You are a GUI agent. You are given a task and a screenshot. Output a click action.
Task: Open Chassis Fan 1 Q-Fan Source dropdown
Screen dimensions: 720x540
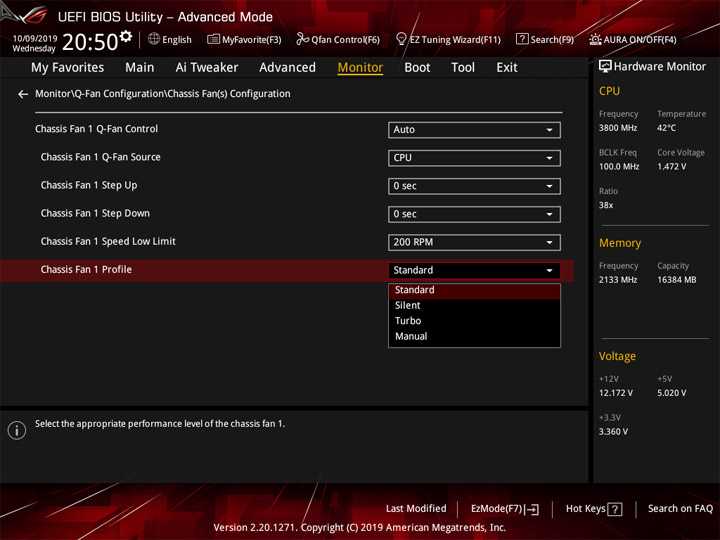click(x=474, y=158)
